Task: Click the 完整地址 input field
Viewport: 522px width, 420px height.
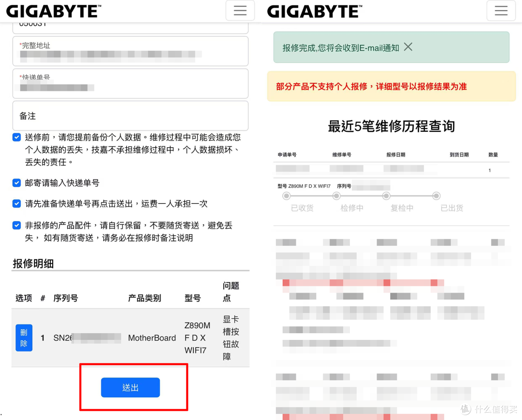Action: [x=130, y=51]
